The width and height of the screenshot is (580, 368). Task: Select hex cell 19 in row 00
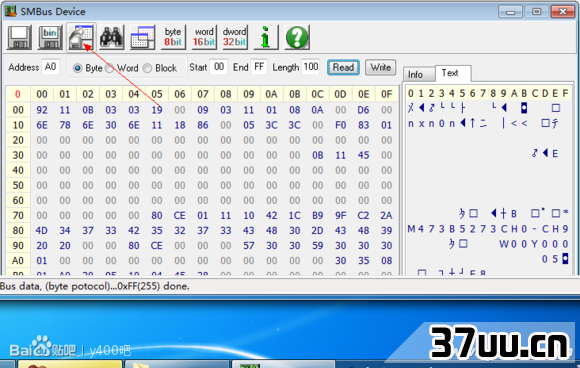157,110
